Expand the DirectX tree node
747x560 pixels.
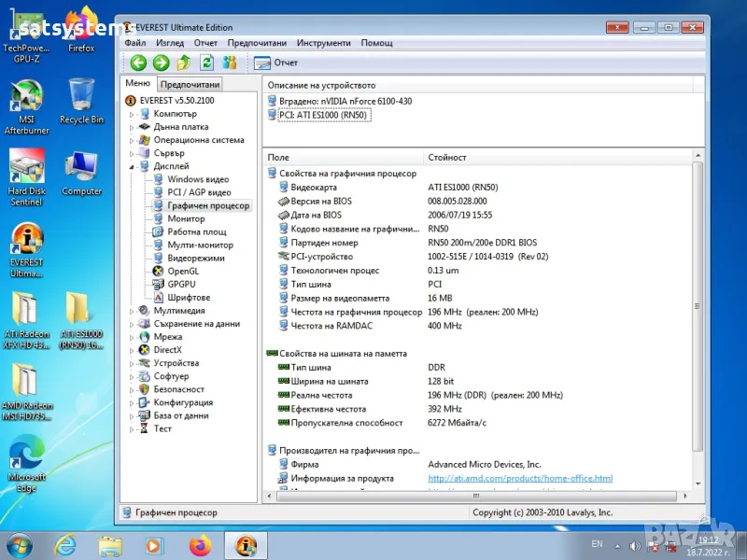[x=132, y=350]
